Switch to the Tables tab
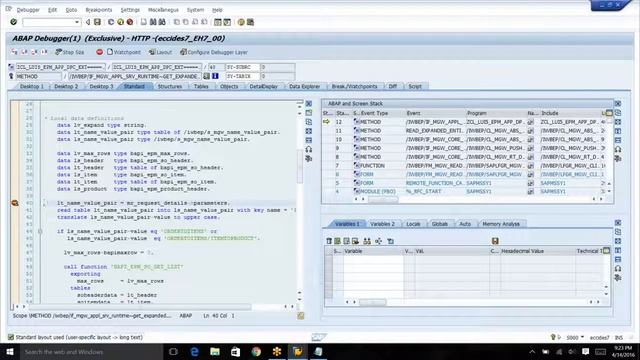This screenshot has width=640, height=360. 201,87
